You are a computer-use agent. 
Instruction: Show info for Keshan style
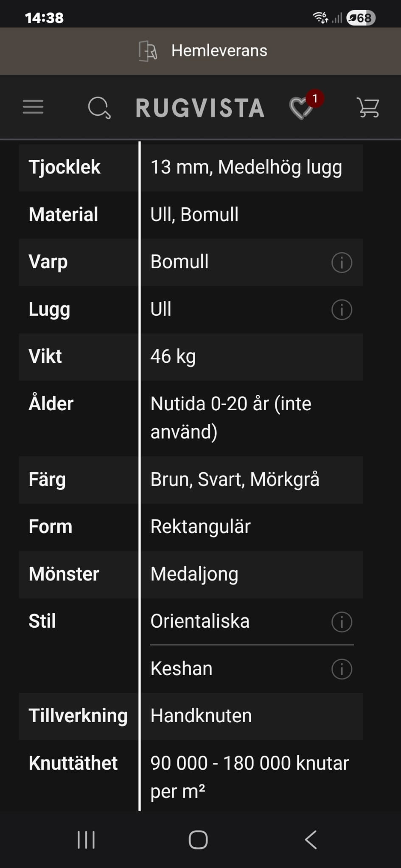342,669
